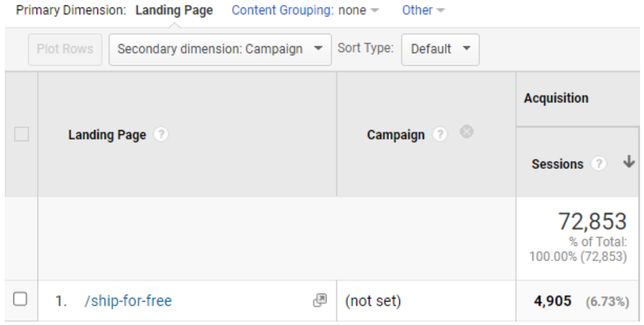Open the Sessions metric help icon
Viewport: 644px width, 325px height.
[599, 163]
